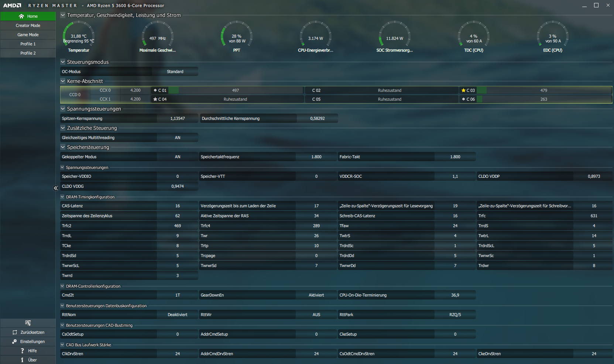
Task: Collapse the Benutzersteuerungen Datenbuskonfiguration subsection
Action: pyautogui.click(x=62, y=306)
